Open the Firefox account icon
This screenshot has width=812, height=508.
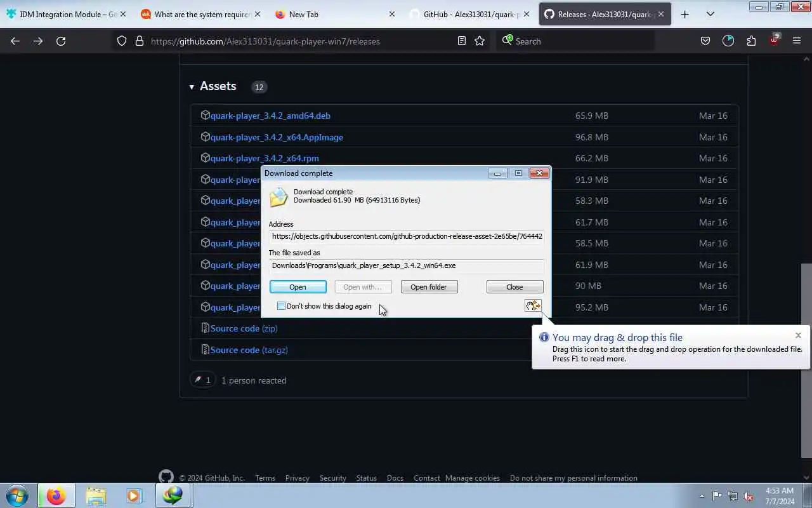(x=728, y=41)
